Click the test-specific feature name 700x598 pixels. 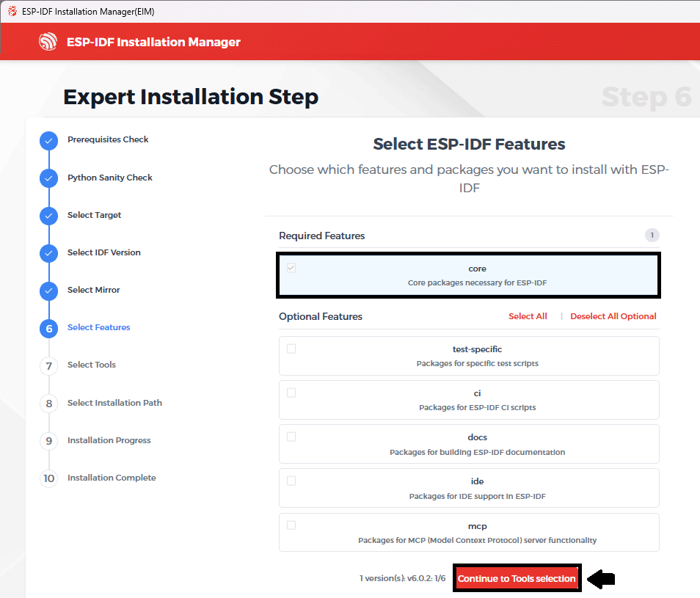coord(477,349)
